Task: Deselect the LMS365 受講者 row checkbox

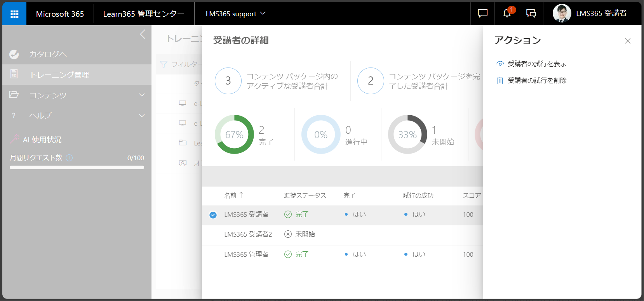Action: coord(213,215)
